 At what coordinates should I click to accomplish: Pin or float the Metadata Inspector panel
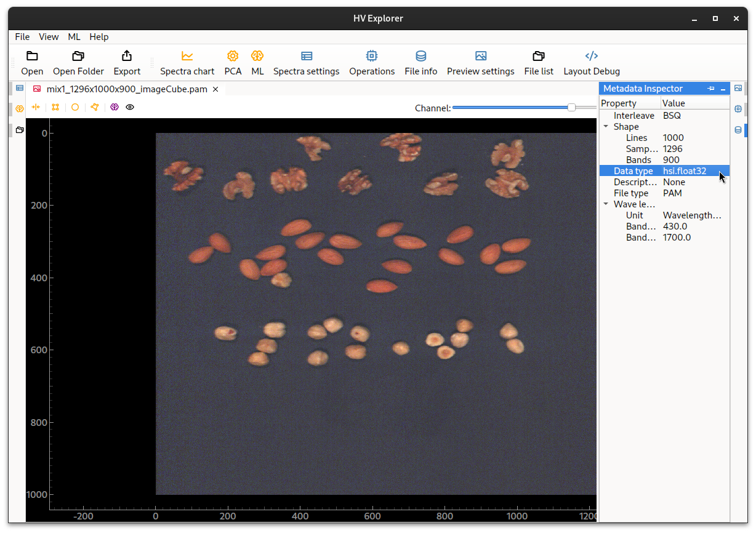click(711, 89)
